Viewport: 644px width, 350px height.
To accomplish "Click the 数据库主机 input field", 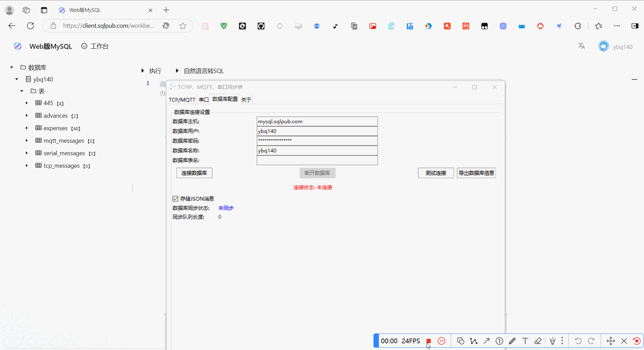I will click(x=317, y=121).
